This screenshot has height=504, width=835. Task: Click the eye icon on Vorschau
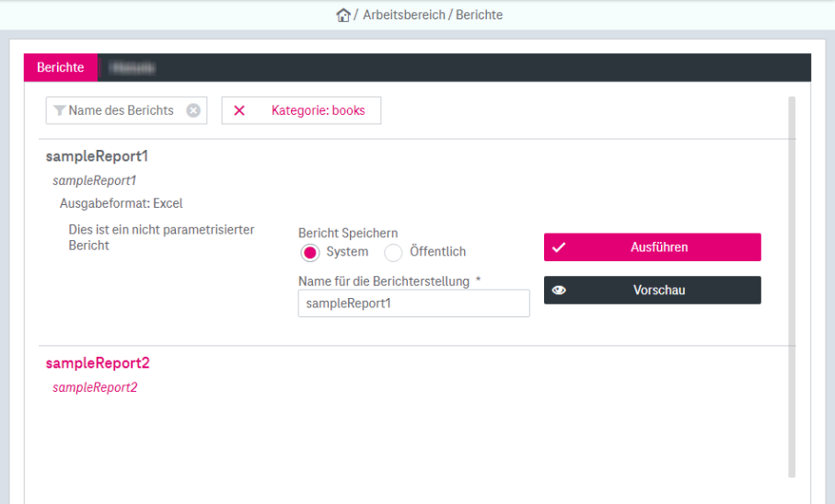click(x=558, y=291)
